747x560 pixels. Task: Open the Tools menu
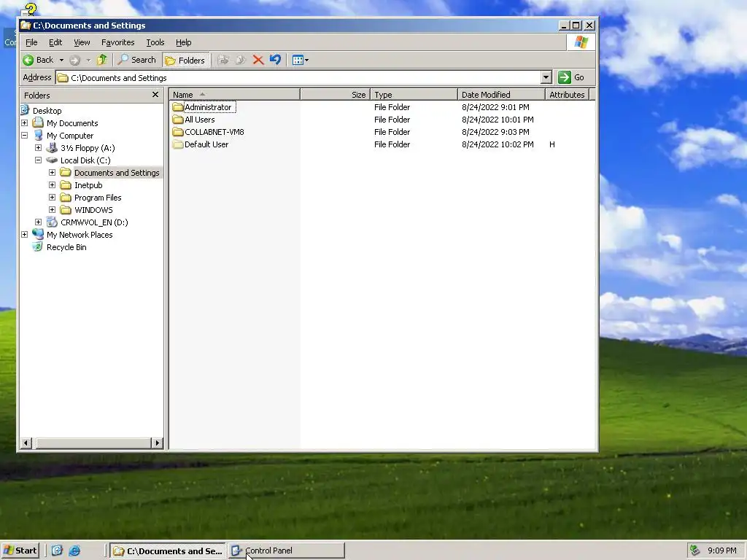(155, 42)
